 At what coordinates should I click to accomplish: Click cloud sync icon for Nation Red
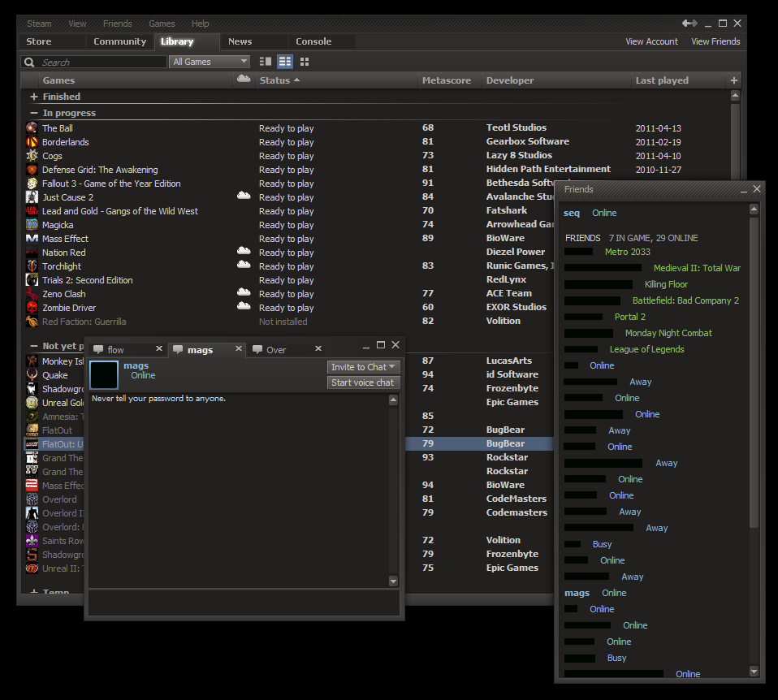pyautogui.click(x=244, y=251)
